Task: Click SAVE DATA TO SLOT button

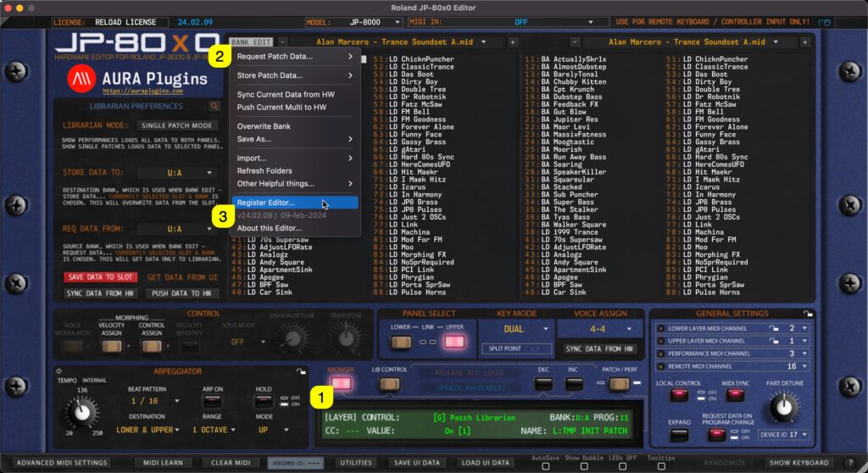Action: [x=100, y=277]
